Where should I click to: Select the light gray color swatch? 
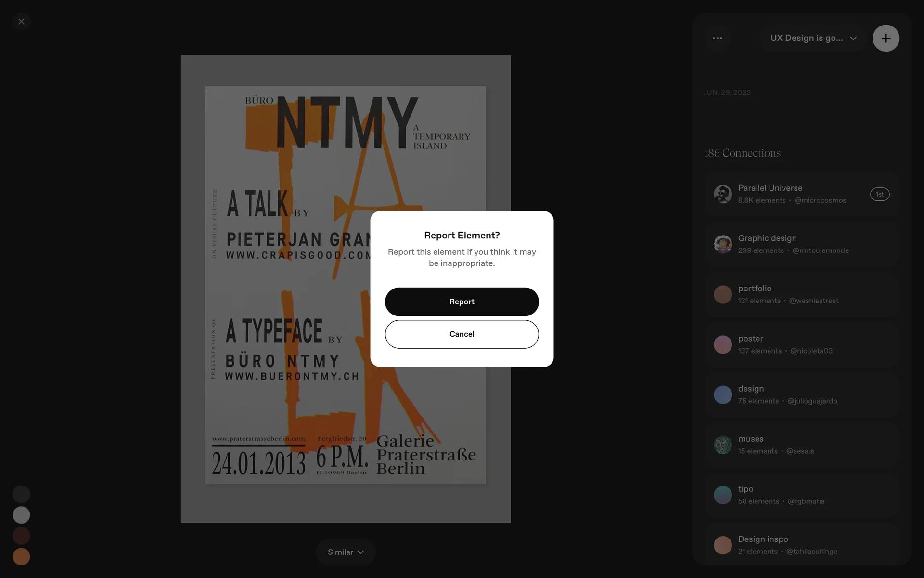click(x=21, y=515)
